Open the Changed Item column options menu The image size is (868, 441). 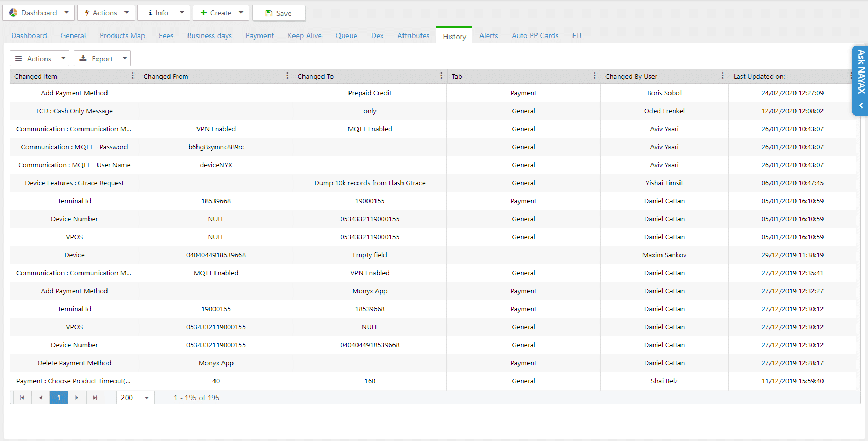click(x=133, y=76)
